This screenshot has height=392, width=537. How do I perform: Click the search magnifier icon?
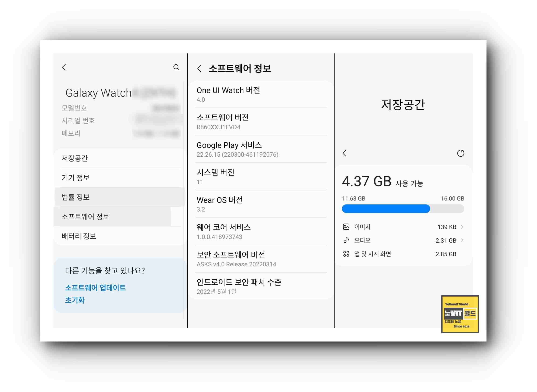(176, 67)
